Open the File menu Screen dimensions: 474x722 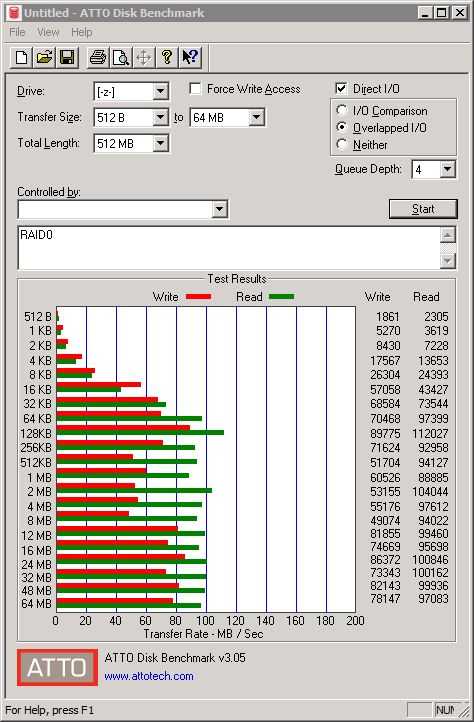[17, 32]
